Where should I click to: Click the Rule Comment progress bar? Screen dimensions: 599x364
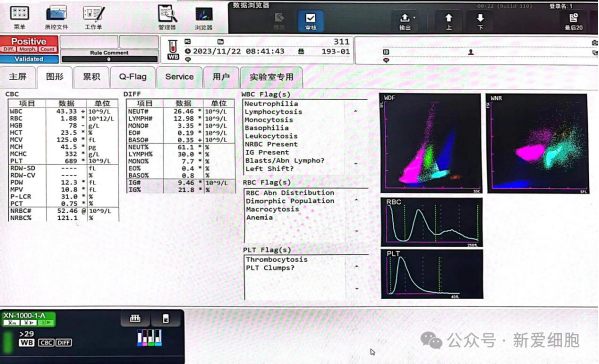click(109, 59)
